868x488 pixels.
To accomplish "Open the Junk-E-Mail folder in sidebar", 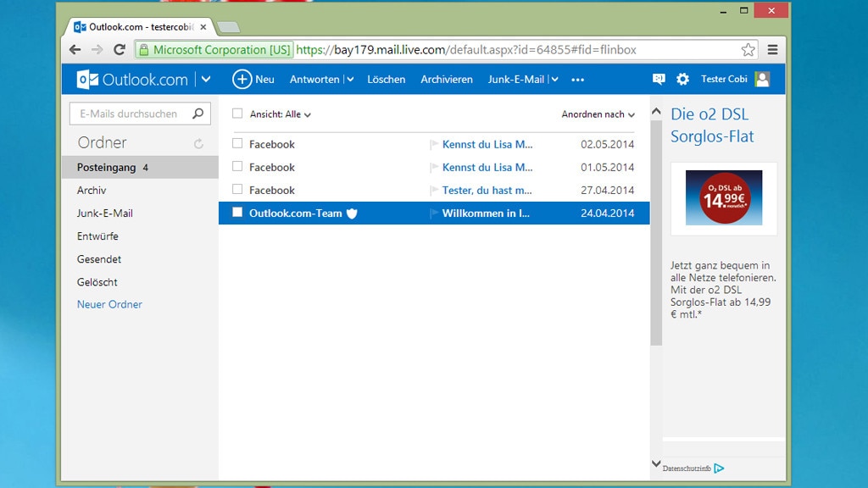I will tap(104, 213).
